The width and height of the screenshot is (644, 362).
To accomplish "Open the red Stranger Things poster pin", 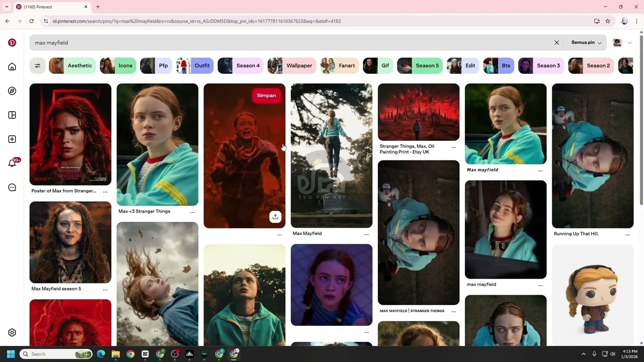I will pos(70,134).
